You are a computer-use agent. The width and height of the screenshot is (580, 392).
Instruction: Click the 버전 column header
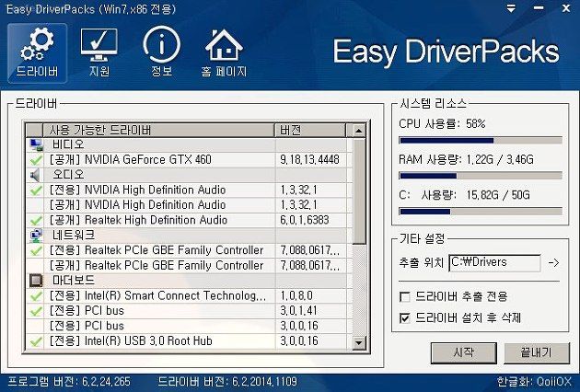(x=311, y=130)
